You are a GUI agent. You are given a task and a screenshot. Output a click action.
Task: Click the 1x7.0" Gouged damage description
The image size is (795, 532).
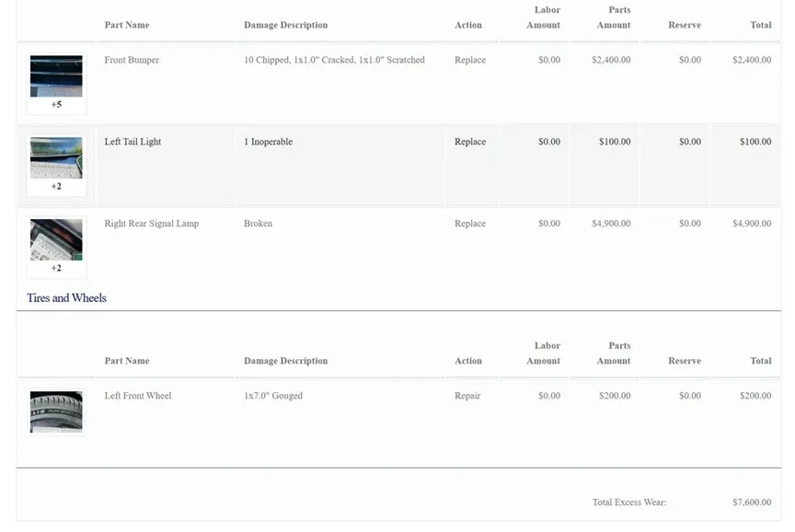click(273, 396)
